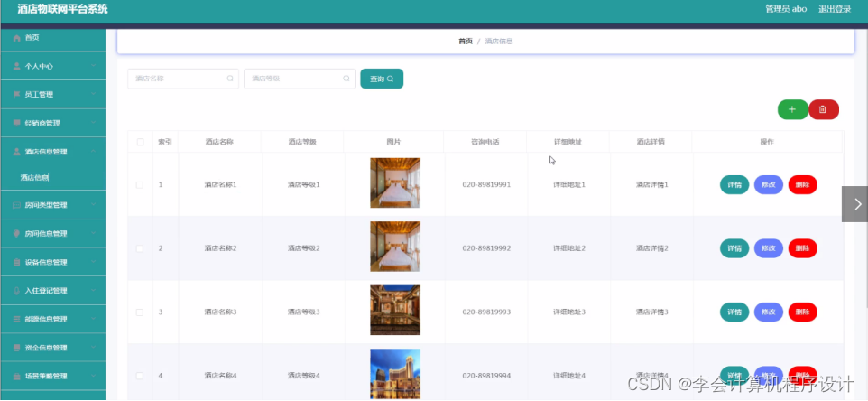Collapse the 酒店信息管理 chevron
868x401 pixels.
click(x=93, y=151)
